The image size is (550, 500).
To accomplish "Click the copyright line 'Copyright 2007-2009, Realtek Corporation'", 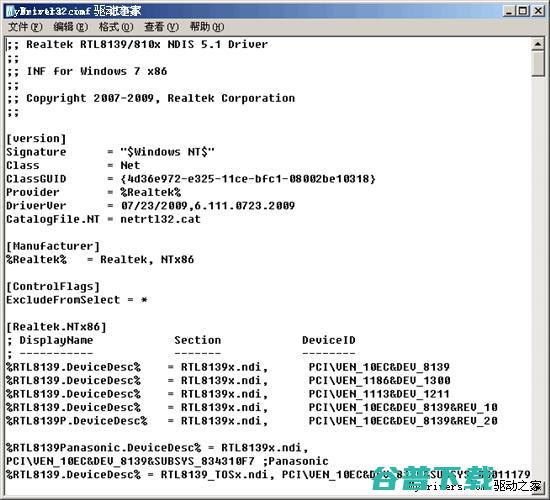I will pyautogui.click(x=161, y=98).
